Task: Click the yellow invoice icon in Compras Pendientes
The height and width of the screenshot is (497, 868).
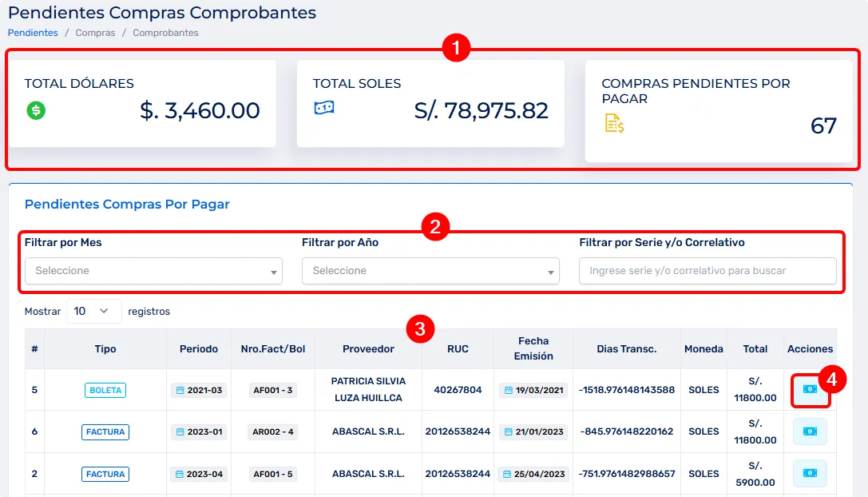Action: pos(614,123)
